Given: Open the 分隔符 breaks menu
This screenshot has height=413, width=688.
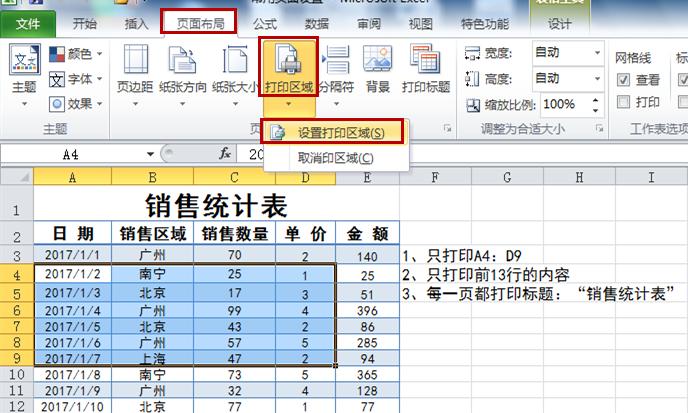Looking at the screenshot, I should point(336,75).
